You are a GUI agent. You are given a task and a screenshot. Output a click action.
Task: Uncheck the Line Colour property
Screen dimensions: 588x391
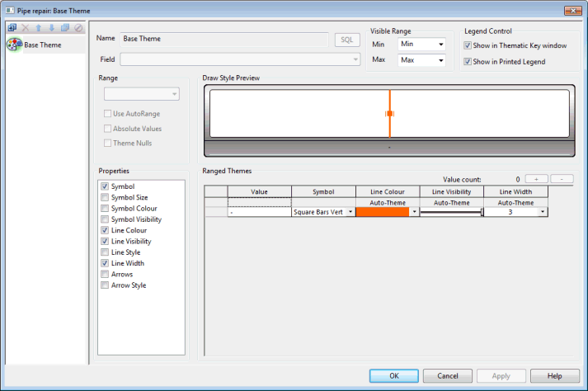pyautogui.click(x=105, y=230)
